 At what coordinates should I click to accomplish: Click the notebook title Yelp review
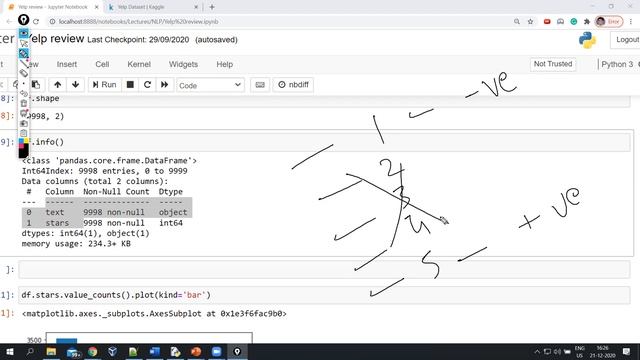tap(55, 39)
